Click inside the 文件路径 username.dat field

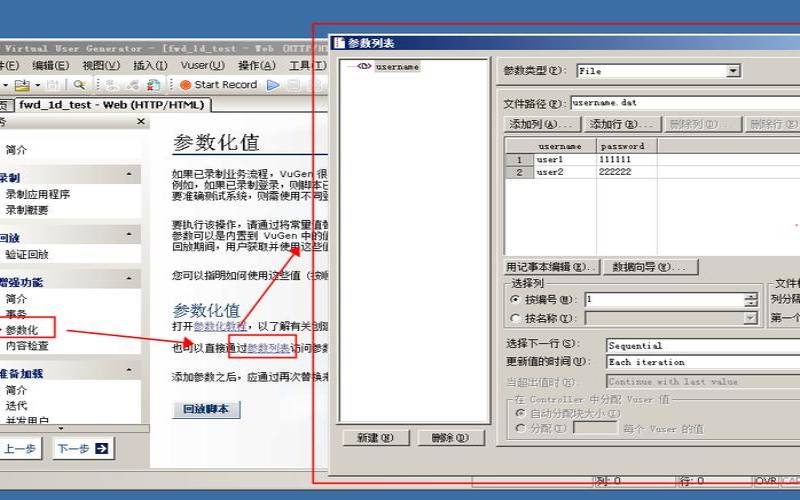click(x=685, y=103)
